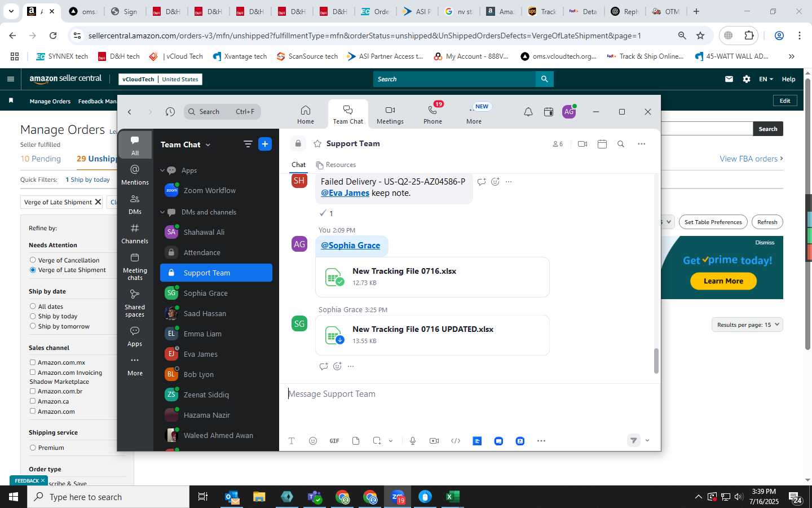Image resolution: width=812 pixels, height=508 pixels.
Task: Star the Support Team channel
Action: 317,144
